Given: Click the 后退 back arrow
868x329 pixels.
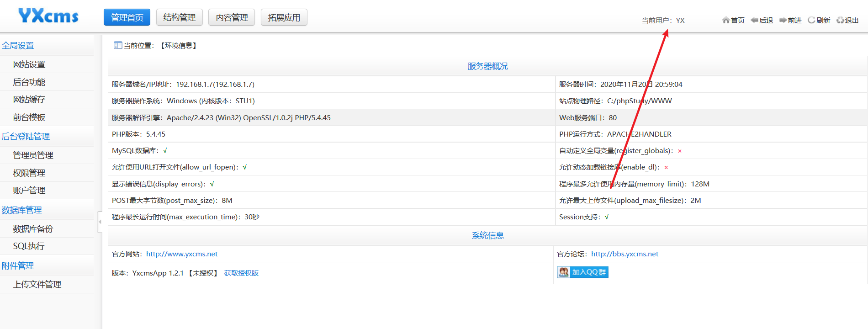Looking at the screenshot, I should pos(762,20).
